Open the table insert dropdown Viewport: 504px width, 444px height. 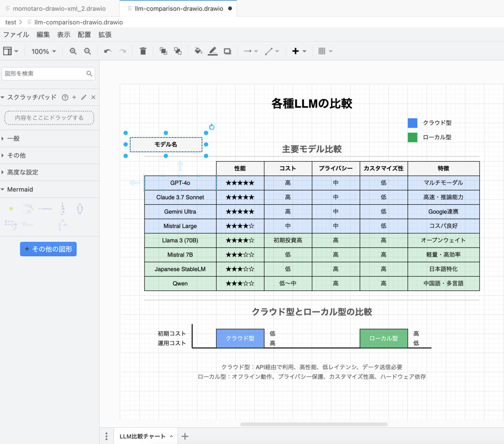[x=325, y=51]
